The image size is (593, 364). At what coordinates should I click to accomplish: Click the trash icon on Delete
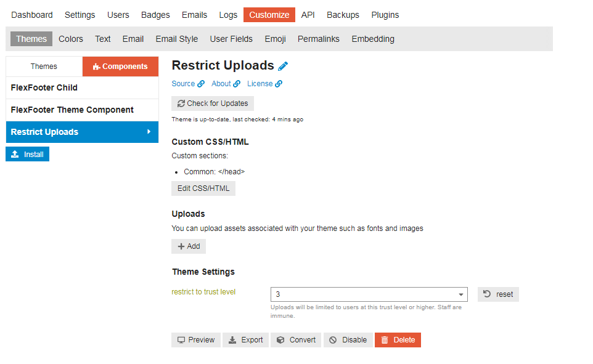(x=385, y=340)
